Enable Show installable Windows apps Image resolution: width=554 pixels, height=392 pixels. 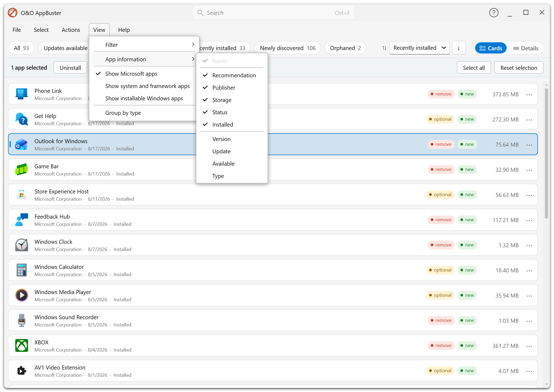[x=144, y=98]
